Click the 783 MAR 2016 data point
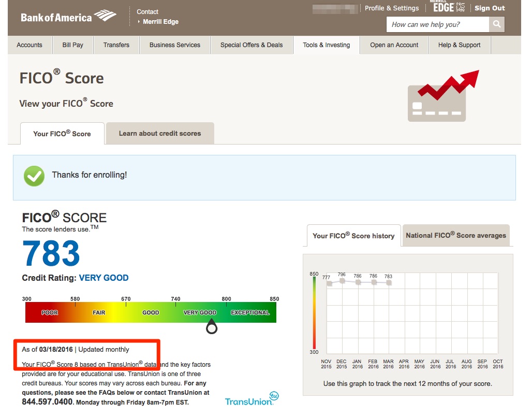This screenshot has height=417, width=532. point(389,282)
